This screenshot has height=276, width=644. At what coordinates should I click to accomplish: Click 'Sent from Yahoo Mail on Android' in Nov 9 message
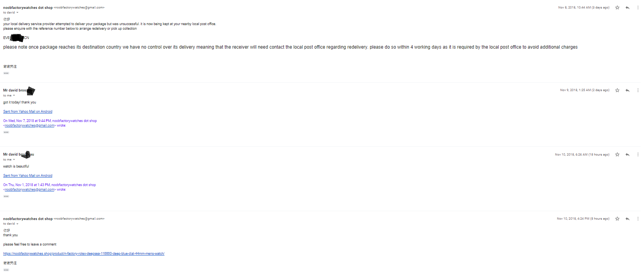point(28,112)
